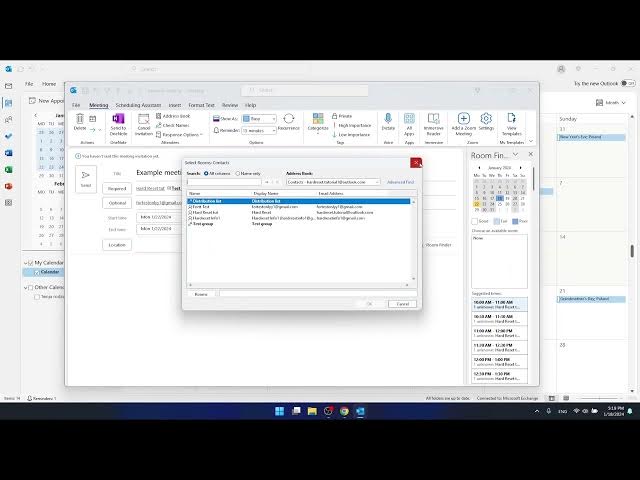Click the Delete icon in the meeting ribbon

80,122
